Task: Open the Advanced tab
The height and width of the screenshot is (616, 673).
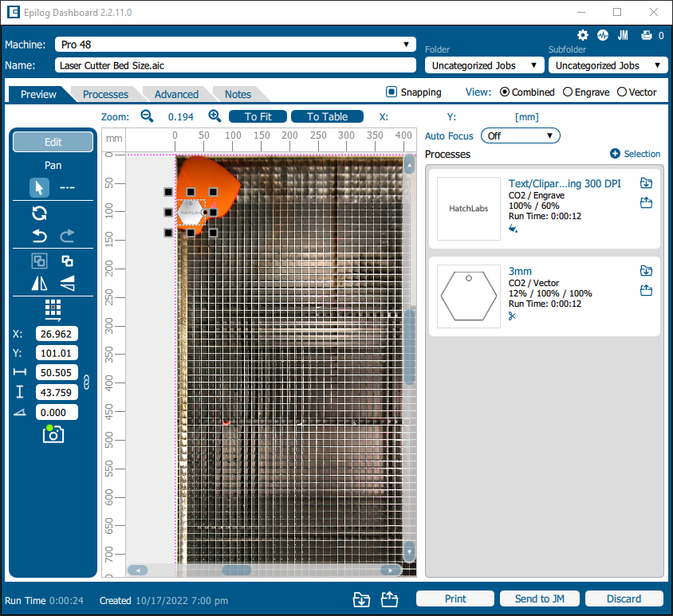Action: (176, 94)
